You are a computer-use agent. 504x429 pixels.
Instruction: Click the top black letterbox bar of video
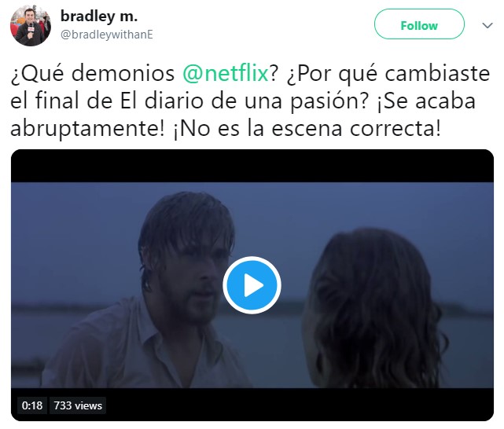coord(252,166)
